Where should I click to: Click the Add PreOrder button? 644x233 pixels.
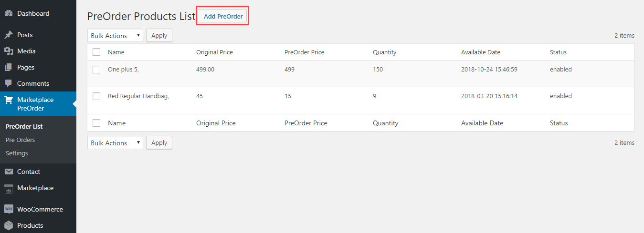tap(223, 17)
